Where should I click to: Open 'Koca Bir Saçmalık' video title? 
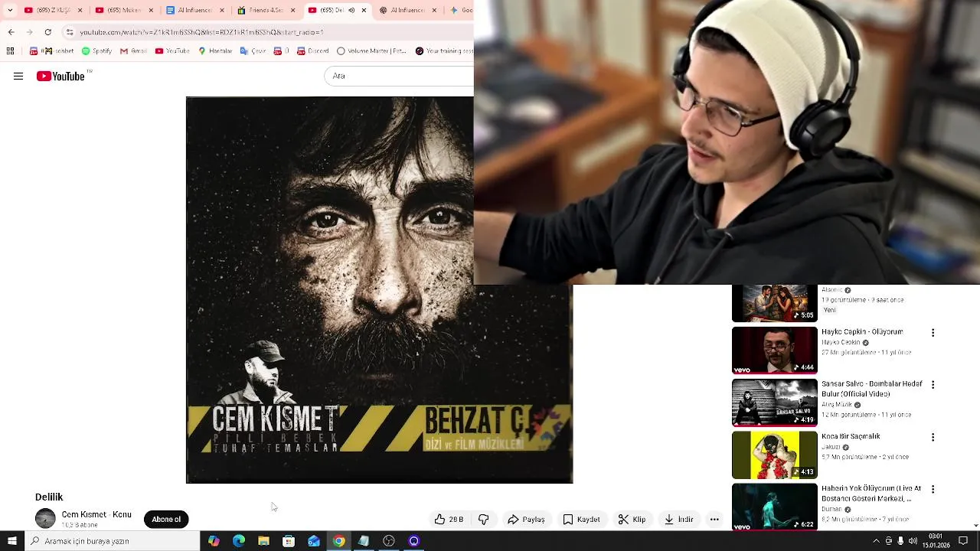coord(851,436)
